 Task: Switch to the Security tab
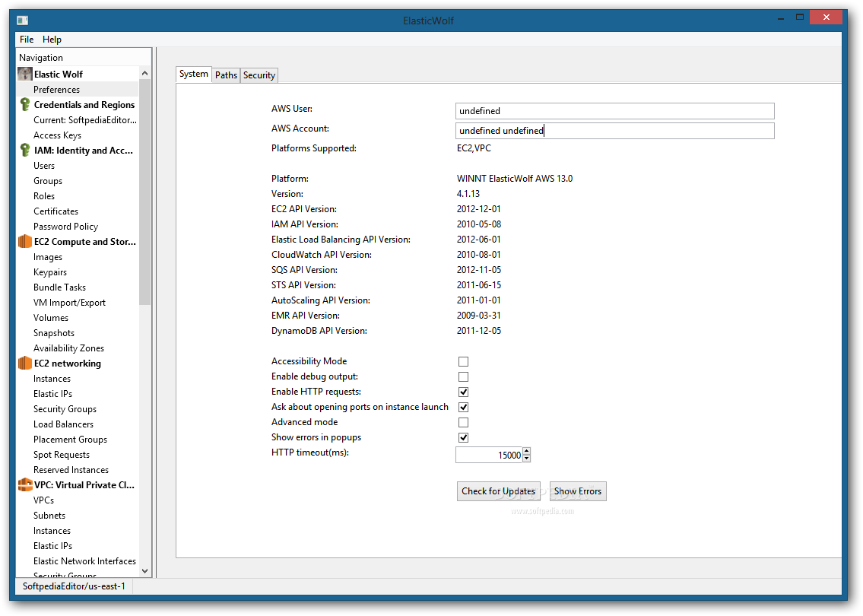pos(259,75)
